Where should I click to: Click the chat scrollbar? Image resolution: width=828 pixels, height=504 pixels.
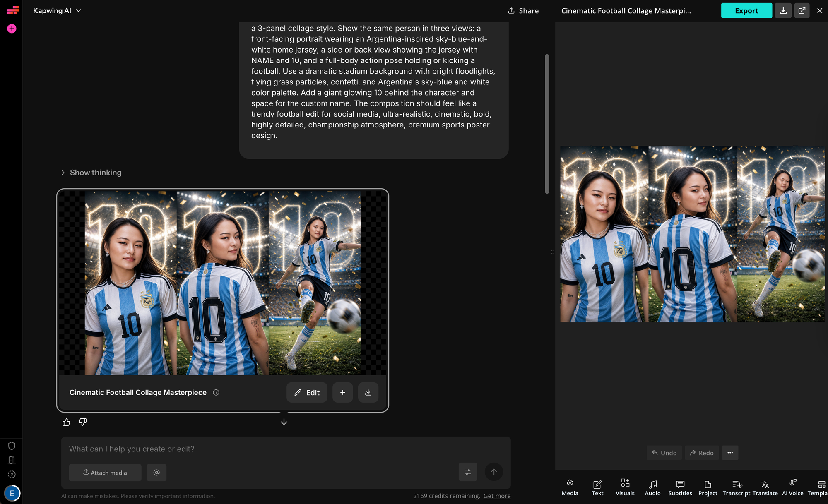pyautogui.click(x=547, y=124)
